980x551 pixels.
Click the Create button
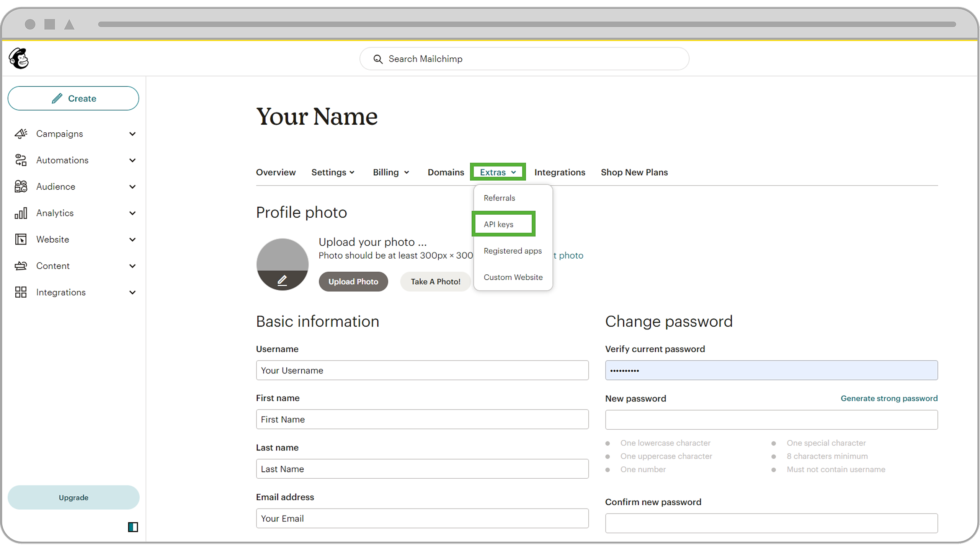(73, 98)
